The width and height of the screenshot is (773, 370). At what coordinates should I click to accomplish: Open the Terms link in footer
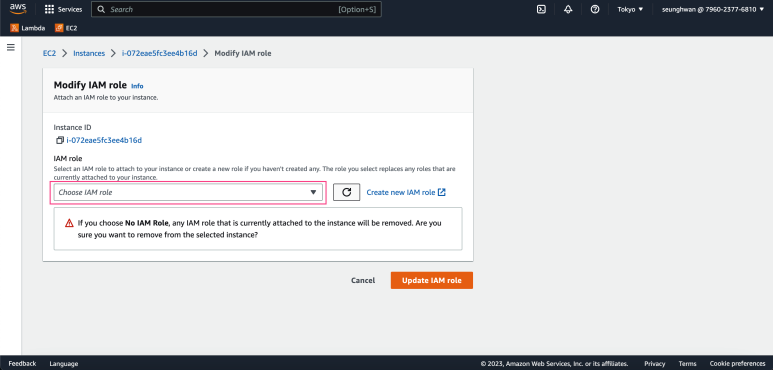click(x=687, y=364)
